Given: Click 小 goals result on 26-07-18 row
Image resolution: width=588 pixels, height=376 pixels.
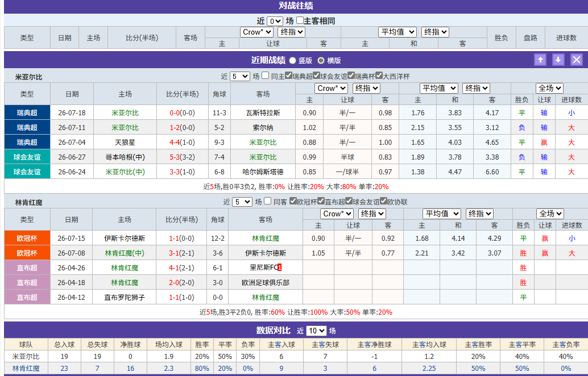Looking at the screenshot, I should click(x=571, y=112).
